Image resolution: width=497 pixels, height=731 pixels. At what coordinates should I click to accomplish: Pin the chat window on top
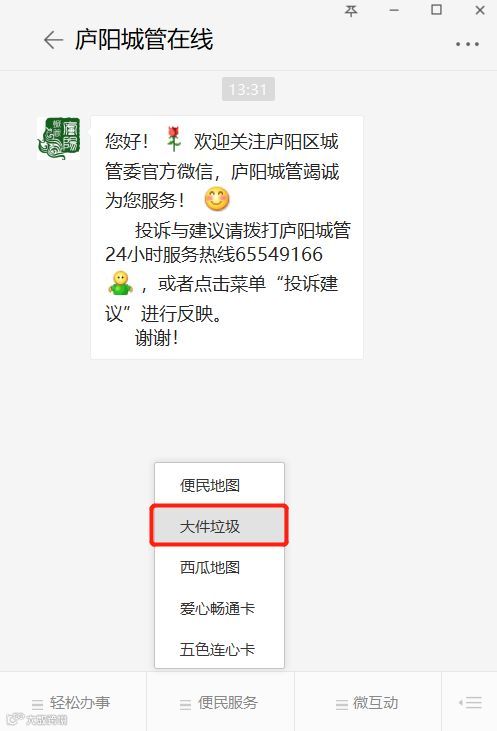(x=351, y=10)
